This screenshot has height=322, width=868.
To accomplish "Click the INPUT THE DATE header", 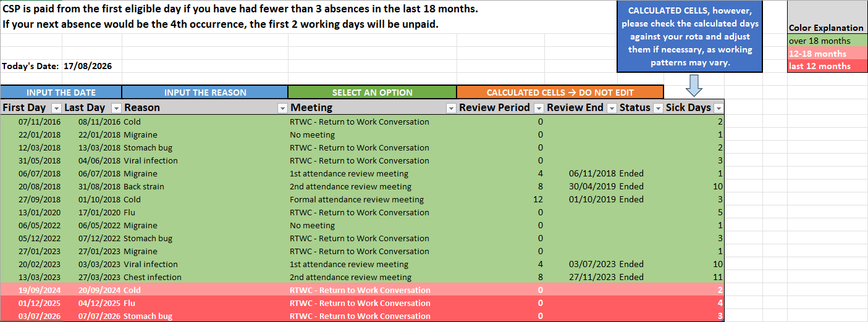I will 61,93.
